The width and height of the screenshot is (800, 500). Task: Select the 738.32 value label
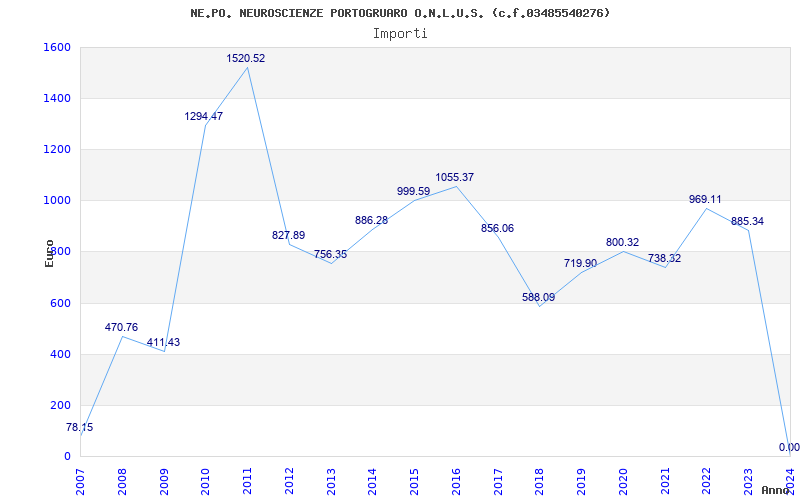pos(664,259)
